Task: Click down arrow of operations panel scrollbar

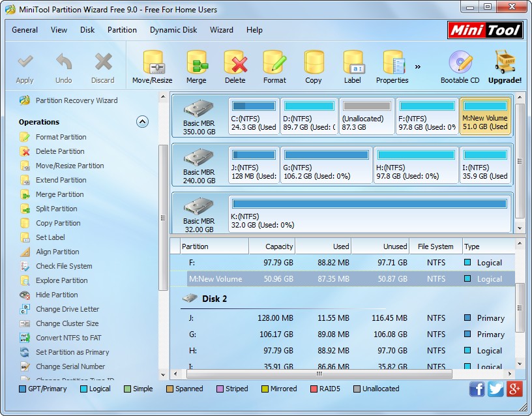Action: click(163, 375)
